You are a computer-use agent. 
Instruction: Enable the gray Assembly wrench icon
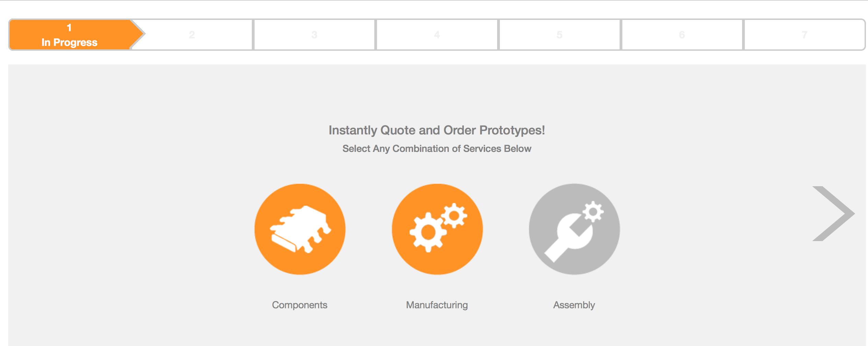pyautogui.click(x=574, y=229)
